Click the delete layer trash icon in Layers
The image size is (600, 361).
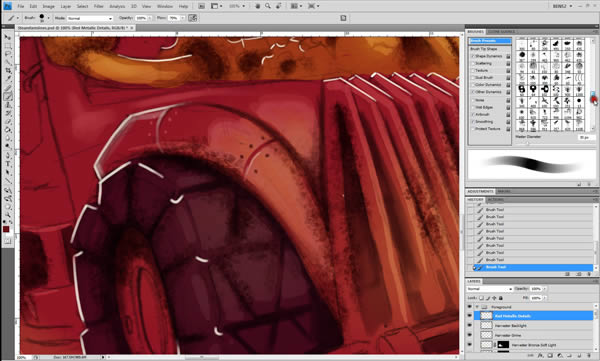click(590, 356)
